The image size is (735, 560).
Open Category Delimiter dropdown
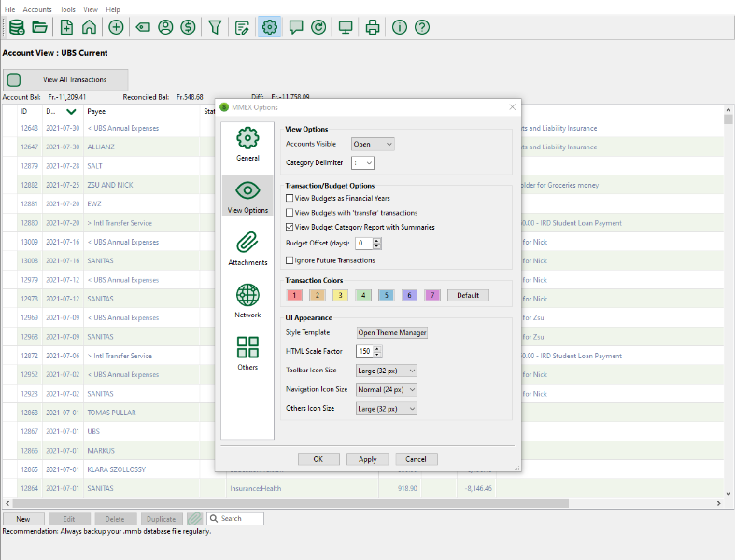[x=362, y=163]
